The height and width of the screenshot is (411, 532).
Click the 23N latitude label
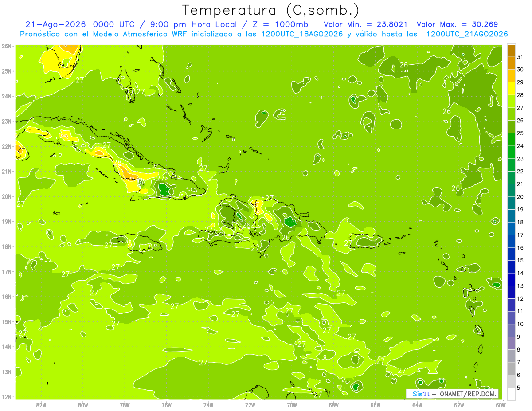click(x=7, y=121)
